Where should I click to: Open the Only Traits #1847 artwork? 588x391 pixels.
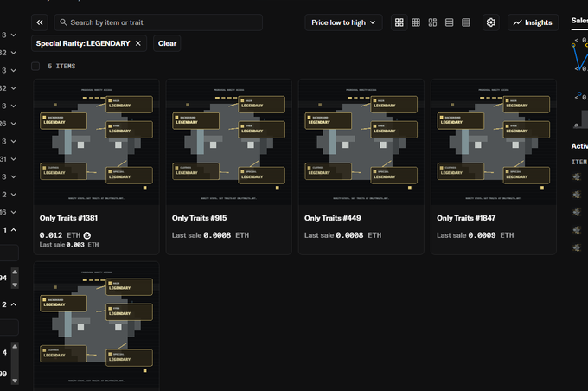pos(494,142)
